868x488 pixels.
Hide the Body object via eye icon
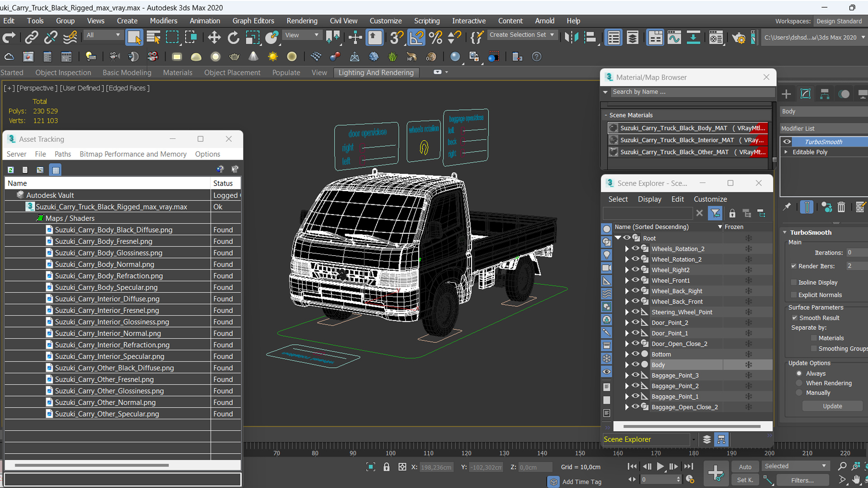(636, 365)
